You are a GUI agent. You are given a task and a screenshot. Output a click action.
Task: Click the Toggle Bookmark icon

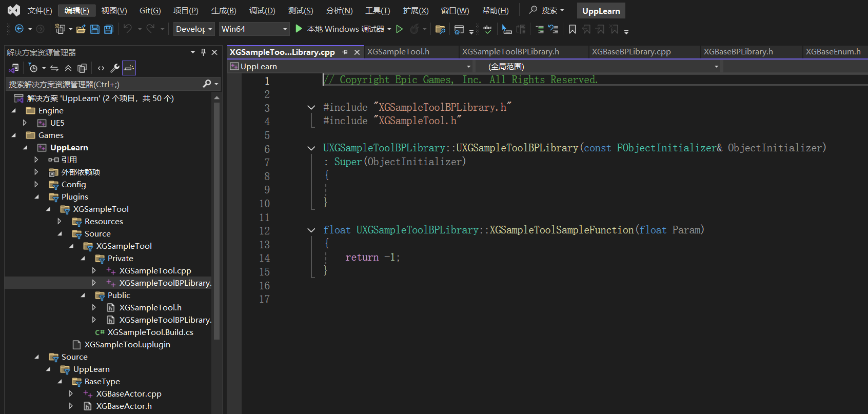pos(573,29)
